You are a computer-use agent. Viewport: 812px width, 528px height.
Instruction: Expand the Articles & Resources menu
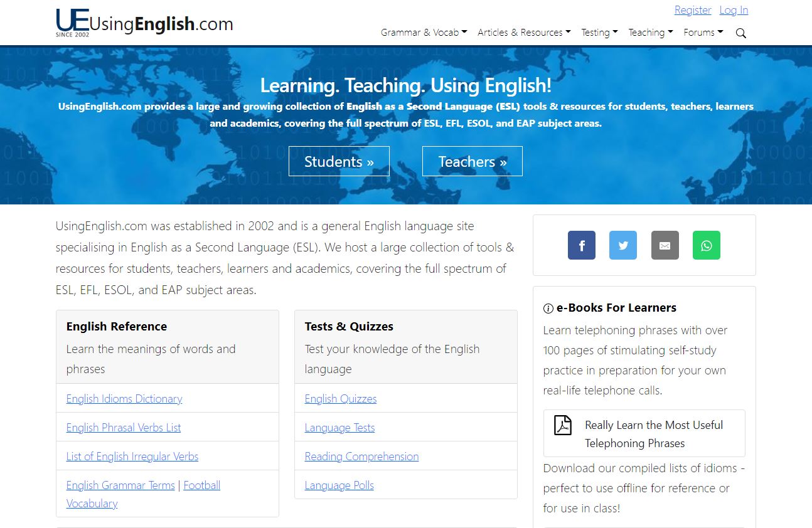coord(524,33)
